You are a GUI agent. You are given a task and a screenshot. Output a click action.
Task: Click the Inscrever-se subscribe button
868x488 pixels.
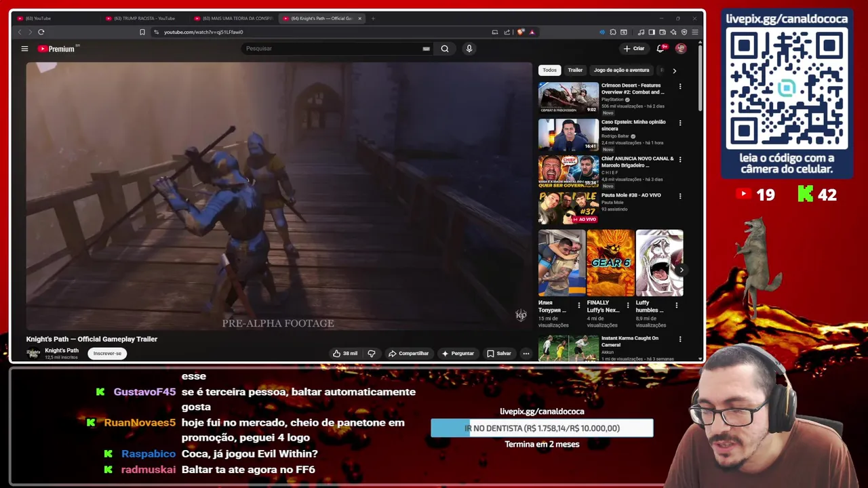[x=107, y=353]
